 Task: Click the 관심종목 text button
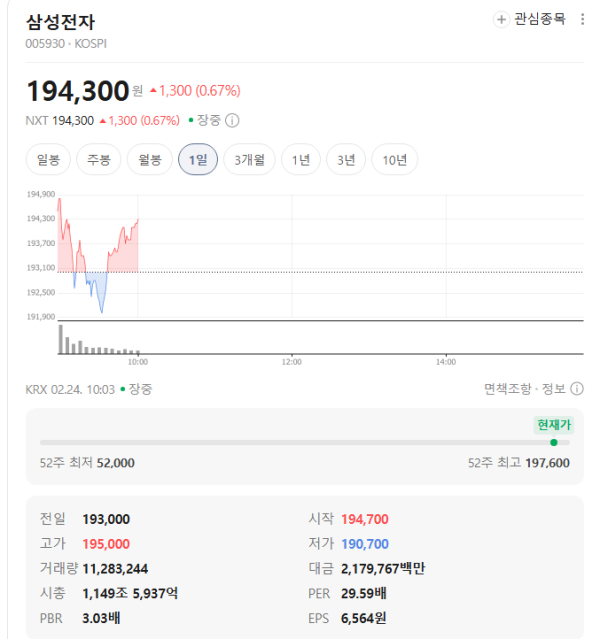tap(539, 20)
